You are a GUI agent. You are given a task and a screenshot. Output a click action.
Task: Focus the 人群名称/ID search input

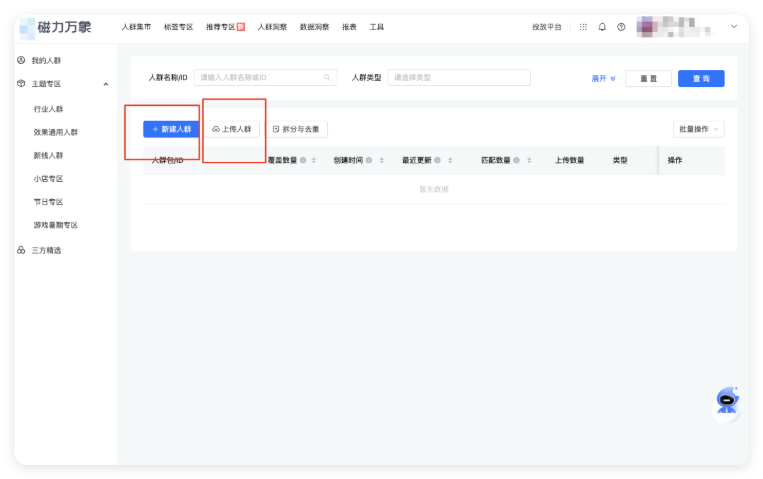pyautogui.click(x=265, y=77)
